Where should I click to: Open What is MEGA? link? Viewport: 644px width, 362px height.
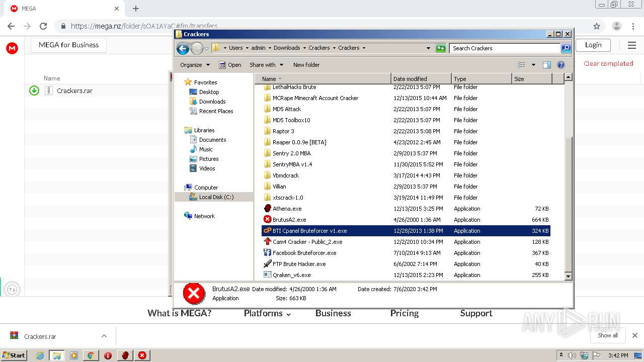tap(179, 313)
